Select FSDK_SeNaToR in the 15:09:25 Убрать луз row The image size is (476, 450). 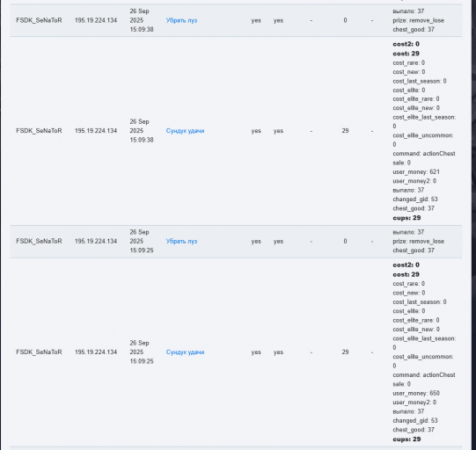[x=39, y=241]
